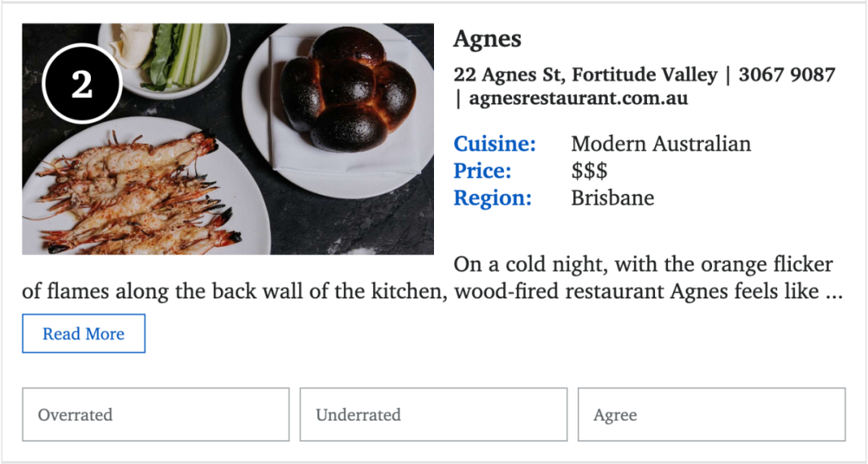This screenshot has width=868, height=464.
Task: Click the blue Price label
Action: [x=482, y=171]
